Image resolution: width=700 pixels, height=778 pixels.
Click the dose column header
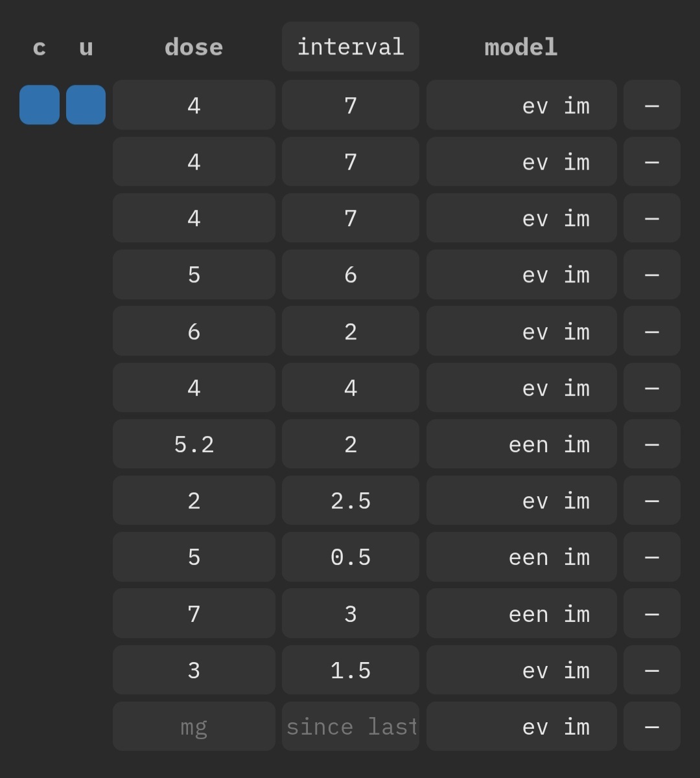(194, 47)
